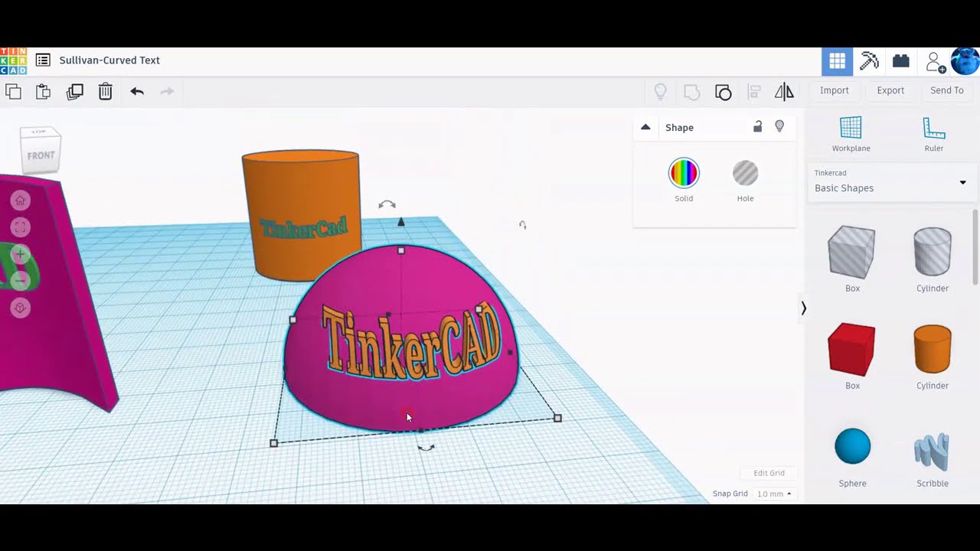The width and height of the screenshot is (980, 551).
Task: Click the Send To button
Action: point(947,90)
